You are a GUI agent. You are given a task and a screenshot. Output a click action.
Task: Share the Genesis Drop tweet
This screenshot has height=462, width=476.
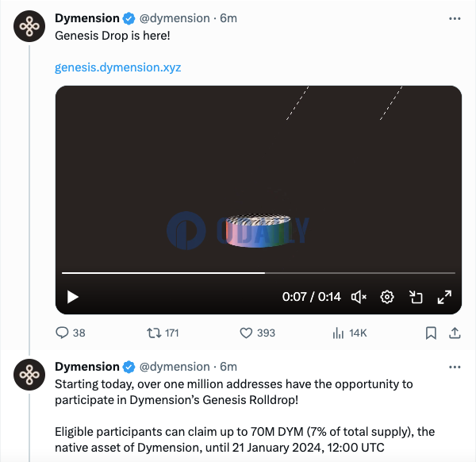[455, 333]
